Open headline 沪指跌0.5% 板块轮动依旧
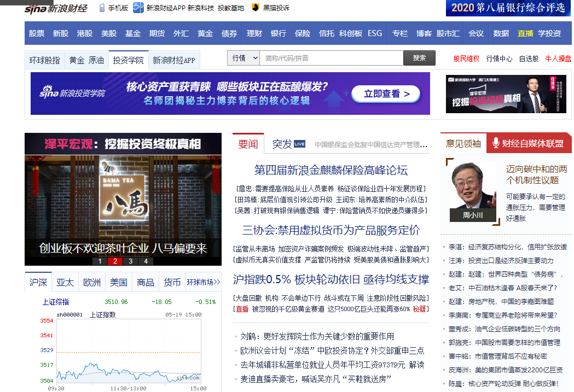 331,279
